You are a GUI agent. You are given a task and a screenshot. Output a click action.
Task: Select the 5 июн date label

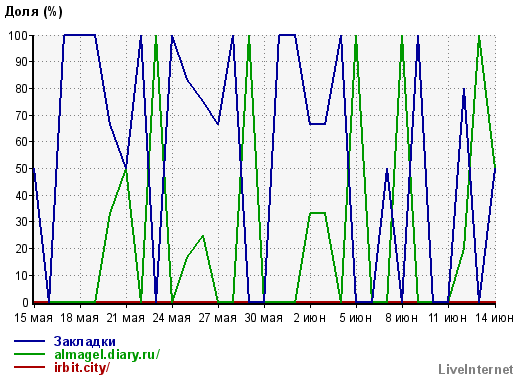click(x=356, y=318)
